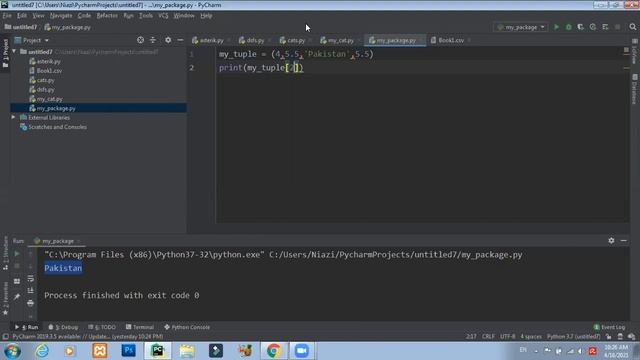Viewport: 640px width, 360px height.
Task: Toggle scroll to end in Run panel
Action: 31,291
